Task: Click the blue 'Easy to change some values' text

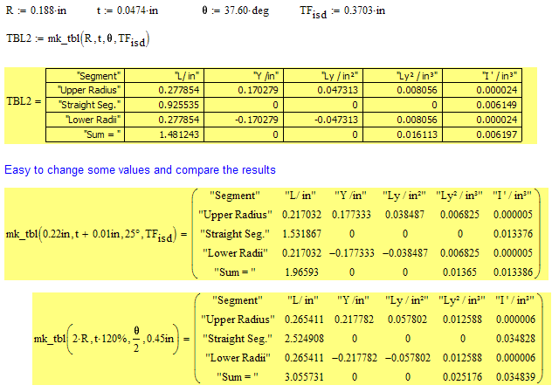Action: coord(140,170)
